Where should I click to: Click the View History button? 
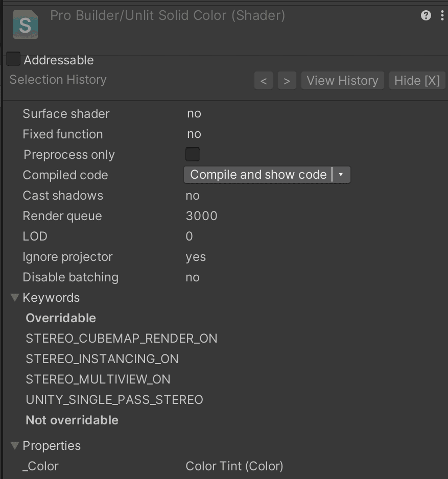point(342,81)
